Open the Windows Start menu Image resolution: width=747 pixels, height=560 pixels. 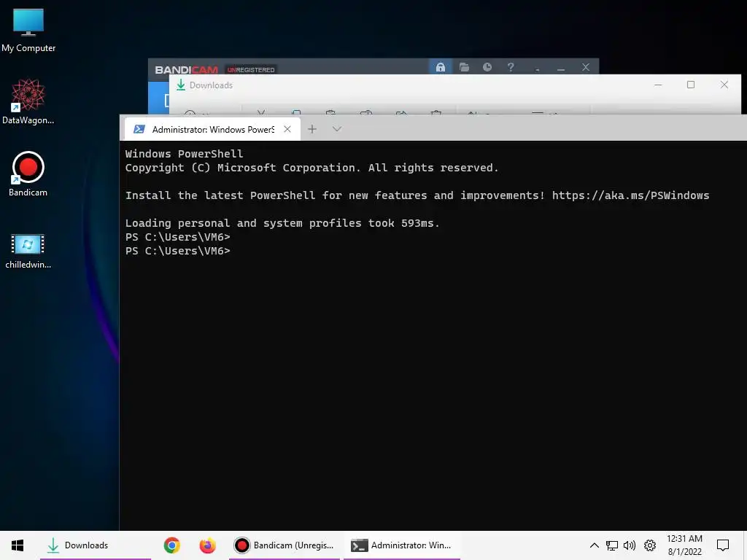tap(18, 545)
